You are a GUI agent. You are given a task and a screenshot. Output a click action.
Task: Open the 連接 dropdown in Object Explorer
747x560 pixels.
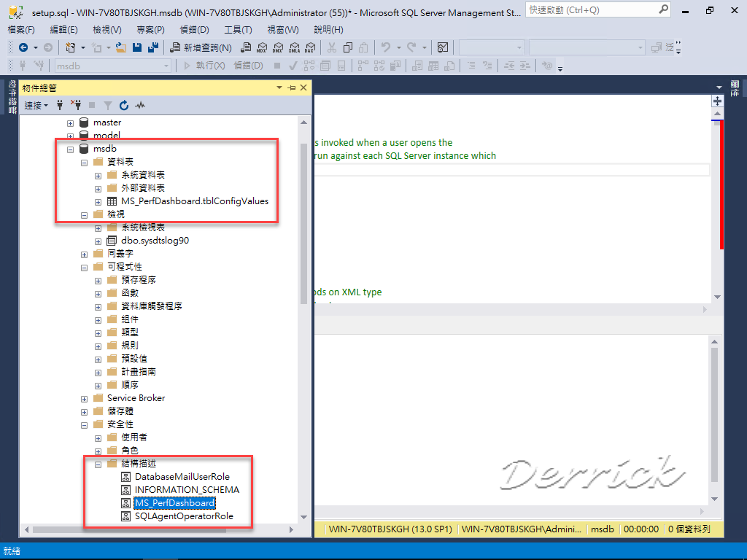click(35, 105)
